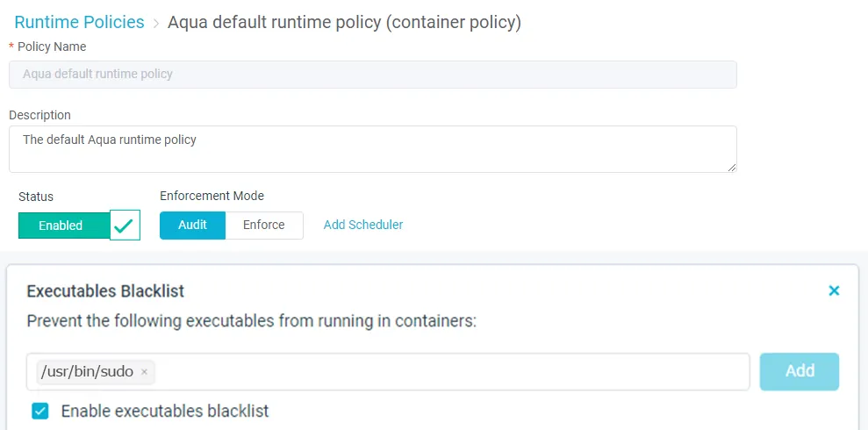Viewport: 868px width, 430px height.
Task: Open the Add Scheduler link
Action: point(363,225)
